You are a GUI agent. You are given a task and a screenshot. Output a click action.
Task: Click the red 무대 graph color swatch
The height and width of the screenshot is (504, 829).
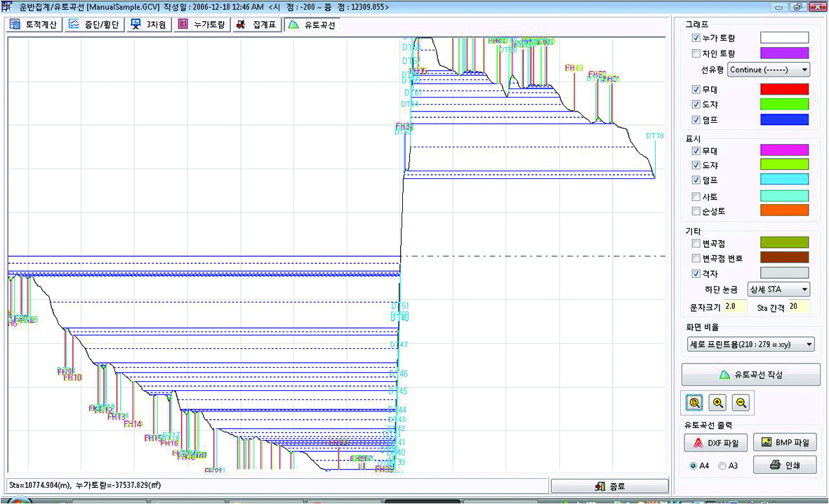coord(784,89)
